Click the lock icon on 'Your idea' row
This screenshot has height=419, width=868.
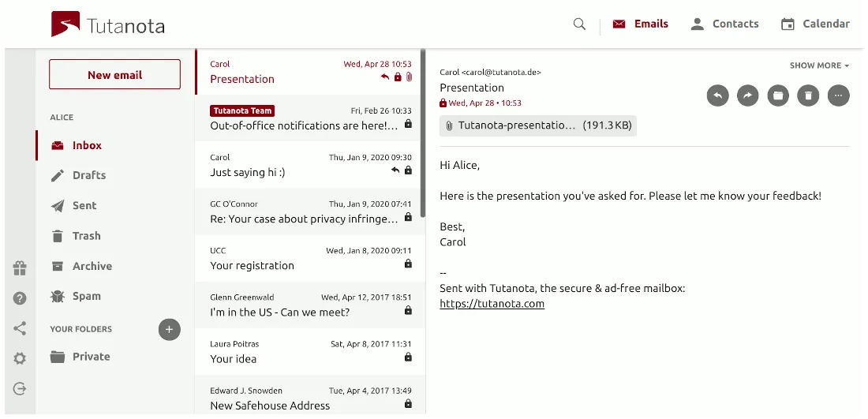click(x=408, y=357)
